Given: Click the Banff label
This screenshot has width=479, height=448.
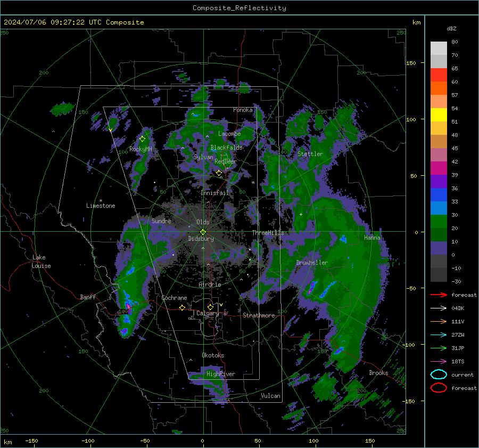Looking at the screenshot, I should coord(88,297).
